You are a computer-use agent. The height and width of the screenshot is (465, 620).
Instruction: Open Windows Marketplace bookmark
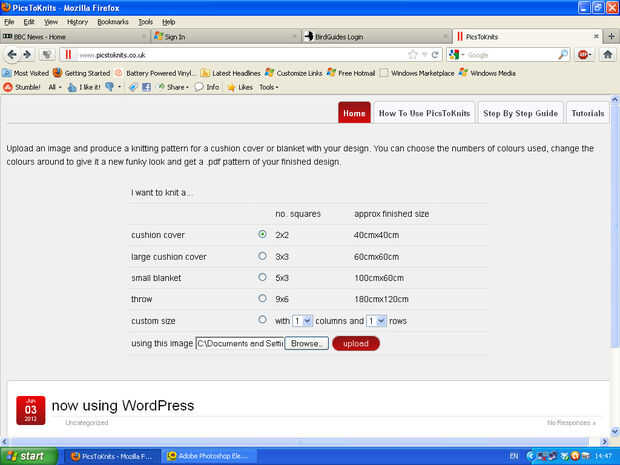click(x=417, y=73)
